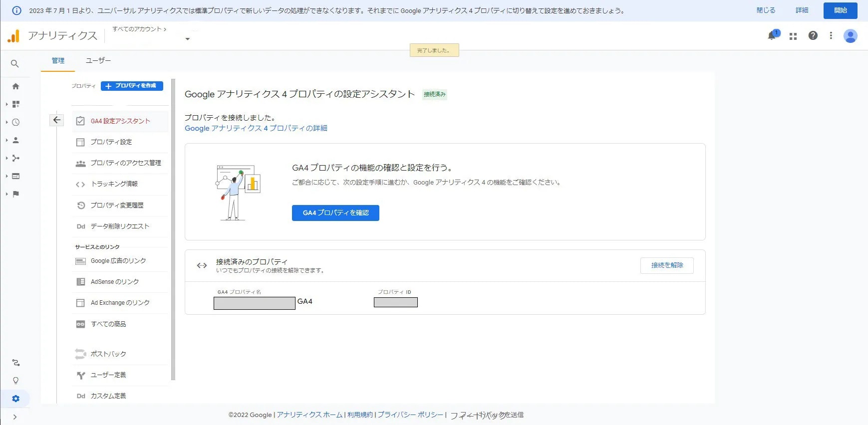Click the GA4 assistant illustration
Screen dimensions: 868x425
click(x=238, y=193)
